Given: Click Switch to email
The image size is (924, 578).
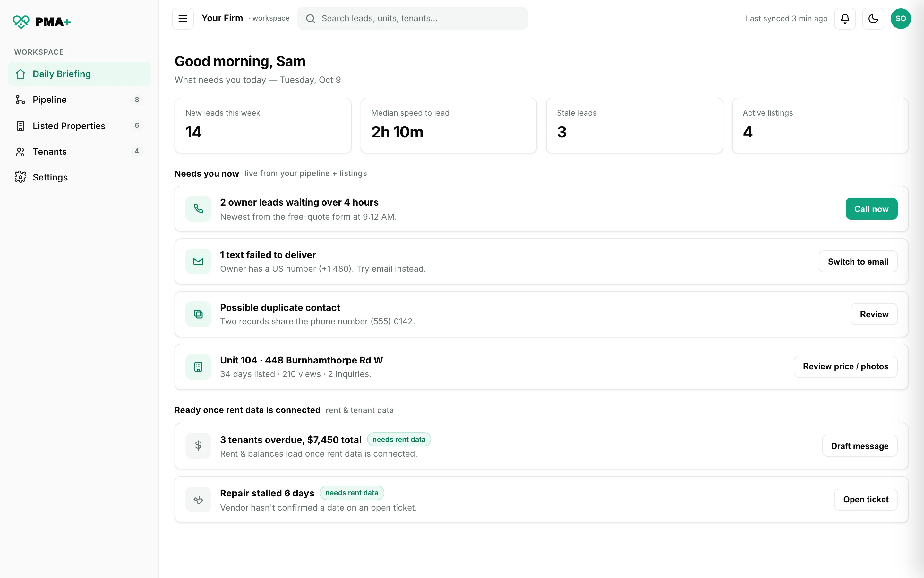Looking at the screenshot, I should click(x=858, y=261).
